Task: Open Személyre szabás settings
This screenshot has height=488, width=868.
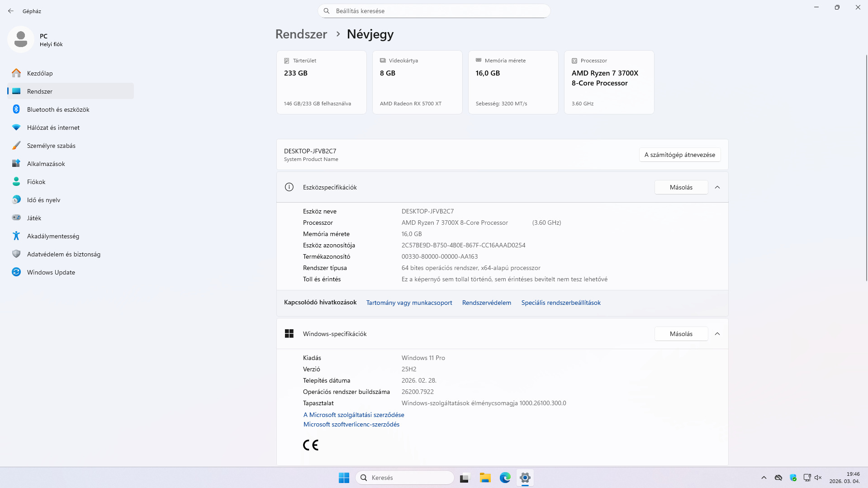Action: (71, 146)
